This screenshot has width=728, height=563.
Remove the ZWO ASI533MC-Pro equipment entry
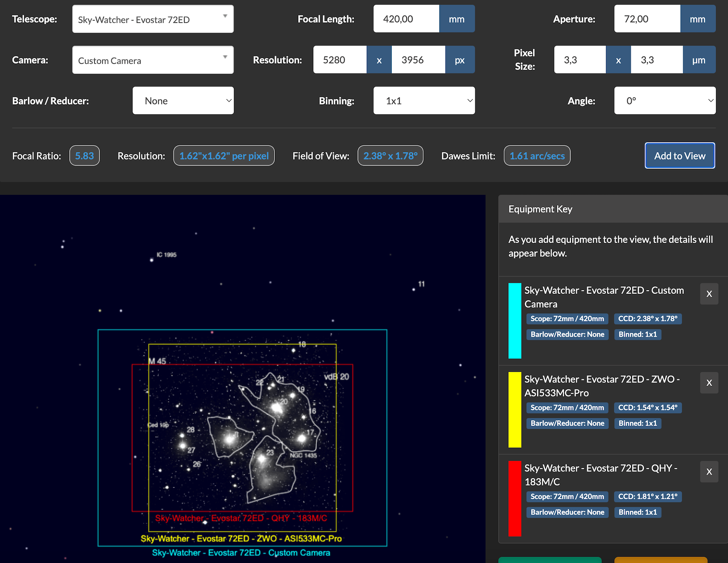point(709,383)
